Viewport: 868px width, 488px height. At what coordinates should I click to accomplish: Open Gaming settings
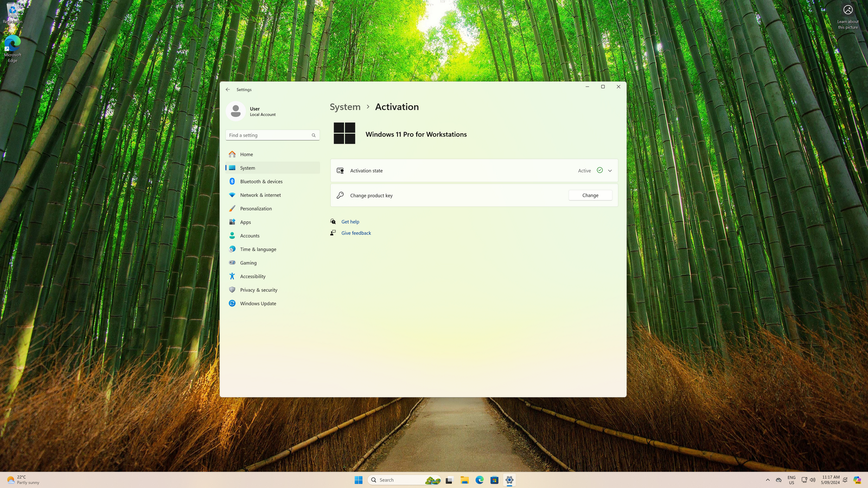272,263
